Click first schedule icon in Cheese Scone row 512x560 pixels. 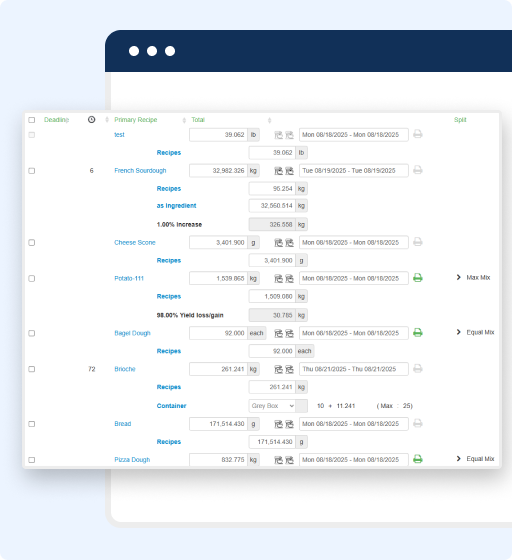[278, 243]
